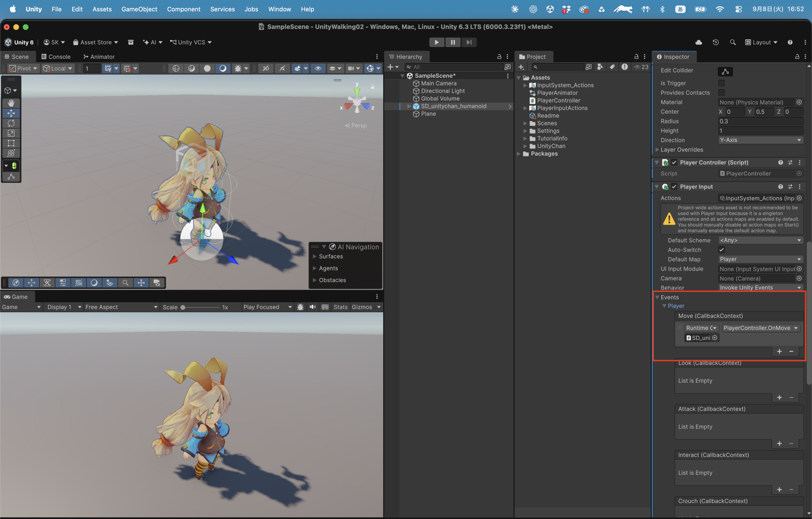This screenshot has width=812, height=519.
Task: Select the combined Transform tool
Action: 11,153
